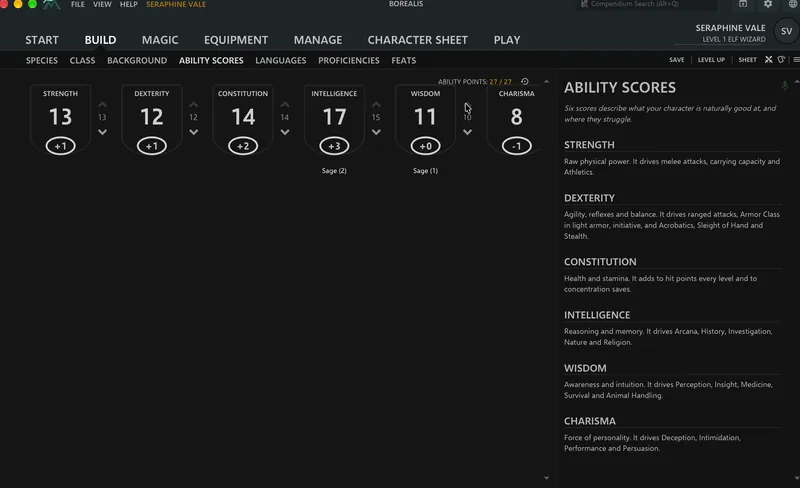Image resolution: width=800 pixels, height=488 pixels.
Task: Click the Charisma score 8
Action: pos(516,117)
